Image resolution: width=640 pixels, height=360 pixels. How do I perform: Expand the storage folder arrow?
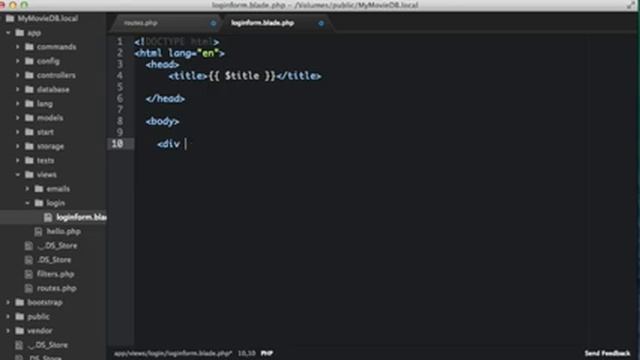tap(18, 146)
